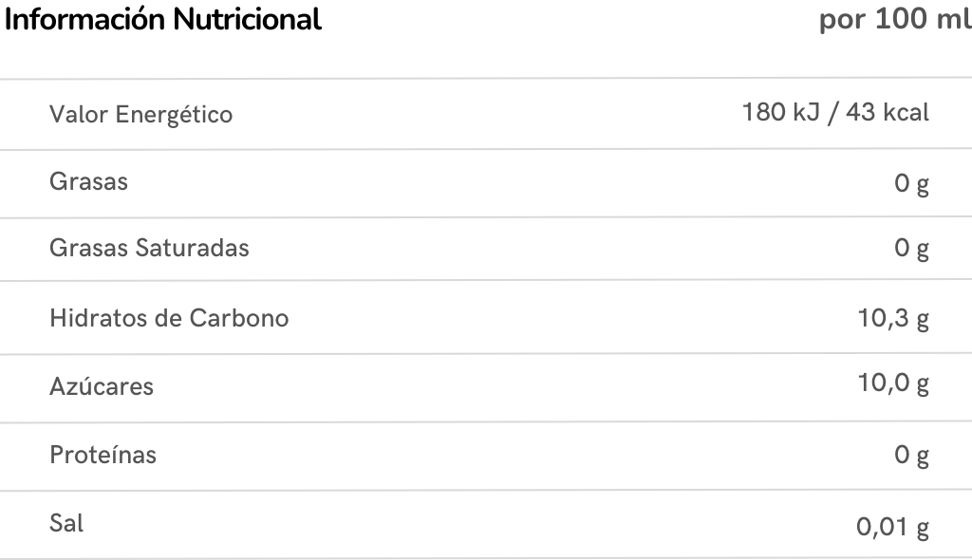Click the word "Valor" in first row
The height and width of the screenshot is (560, 972).
click(78, 115)
